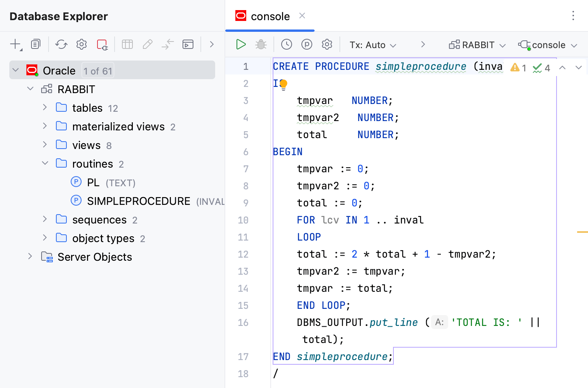Open the RABBIT schema switcher
This screenshot has width=588, height=388.
coord(477,45)
